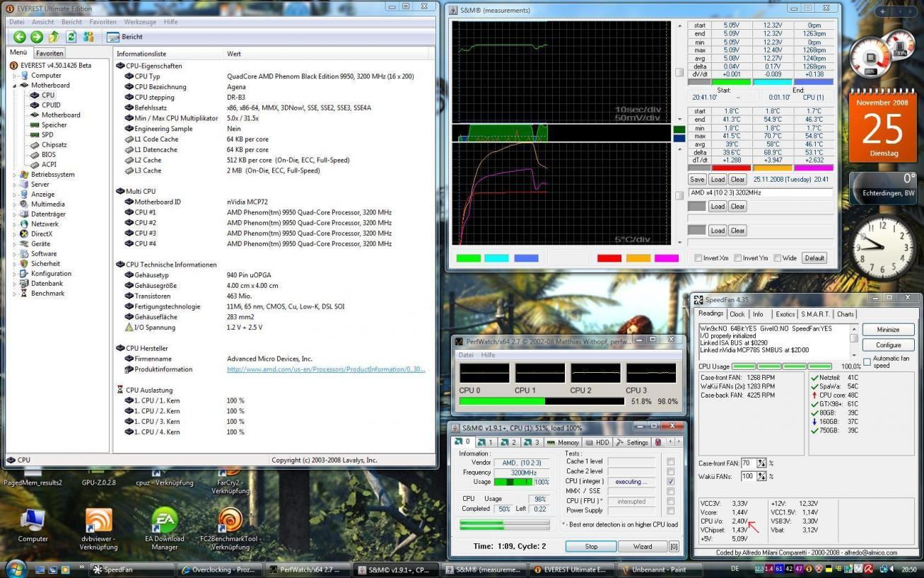Click the DirectX node icon

(25, 233)
